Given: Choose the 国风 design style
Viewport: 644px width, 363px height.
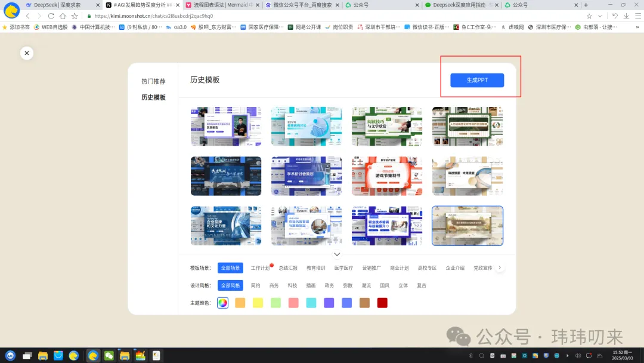Looking at the screenshot, I should [x=385, y=285].
